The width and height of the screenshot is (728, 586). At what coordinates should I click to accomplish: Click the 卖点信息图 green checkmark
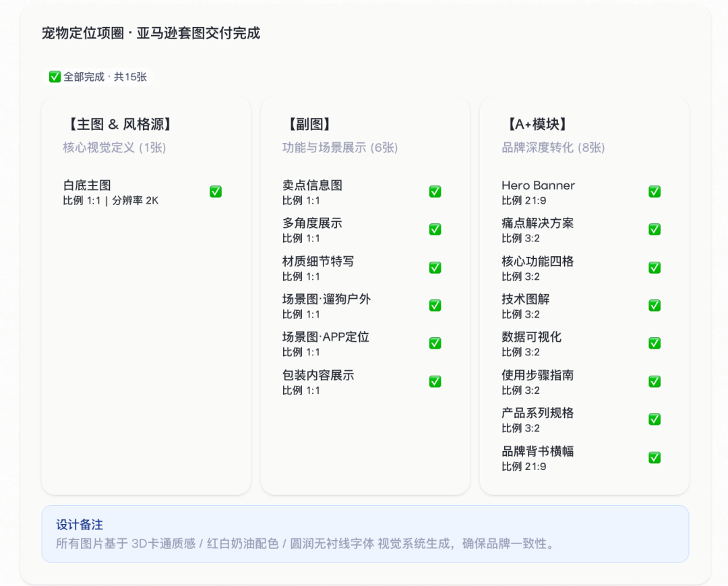(x=435, y=192)
